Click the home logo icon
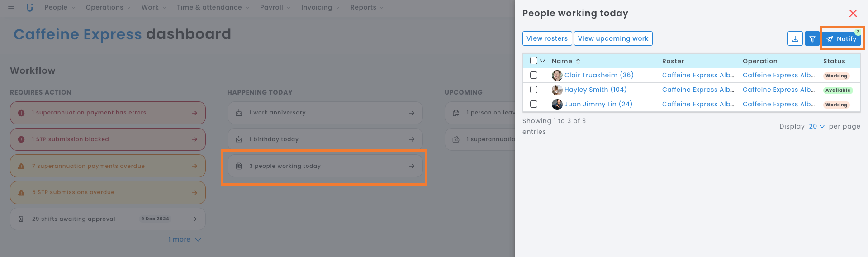 point(30,8)
